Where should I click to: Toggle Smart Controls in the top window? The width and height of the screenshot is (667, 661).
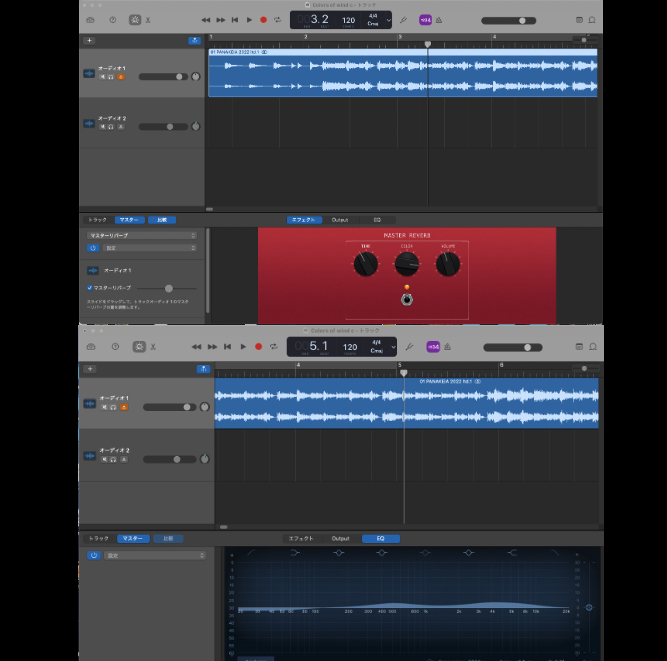pyautogui.click(x=135, y=20)
